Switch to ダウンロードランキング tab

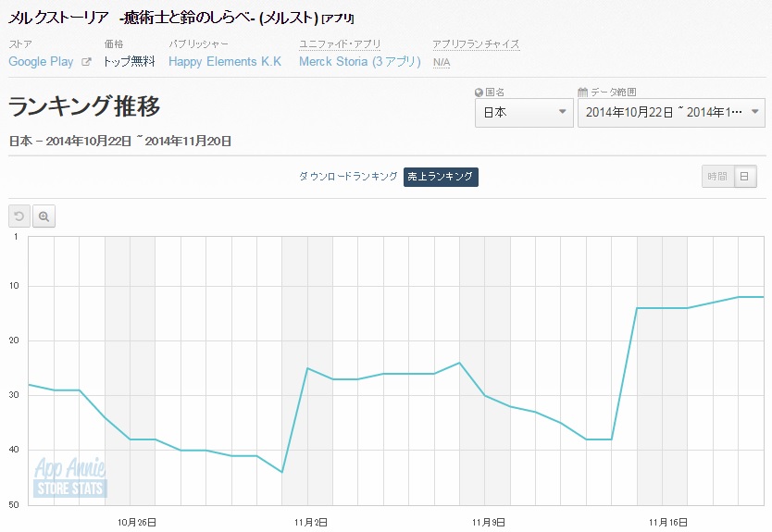pos(348,176)
